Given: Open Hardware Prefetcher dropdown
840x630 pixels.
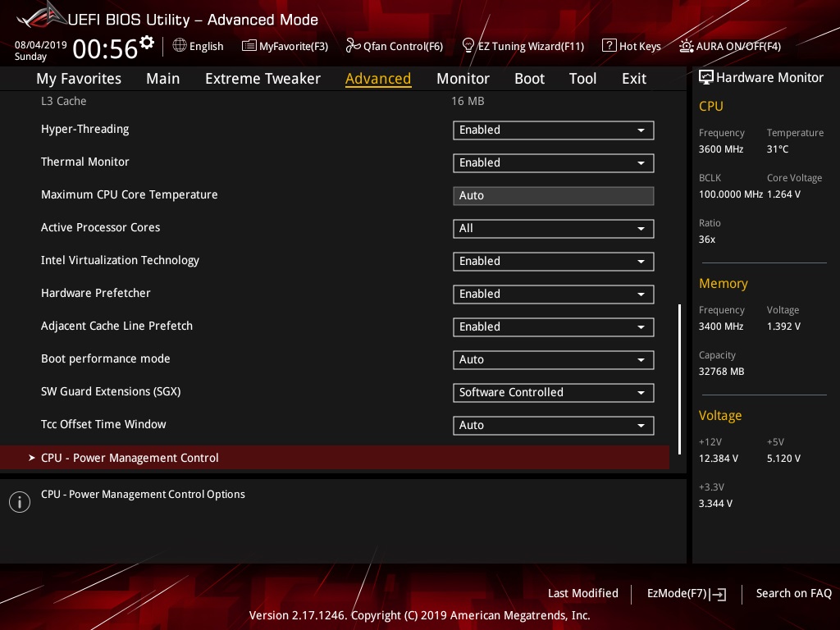Looking at the screenshot, I should tap(554, 294).
